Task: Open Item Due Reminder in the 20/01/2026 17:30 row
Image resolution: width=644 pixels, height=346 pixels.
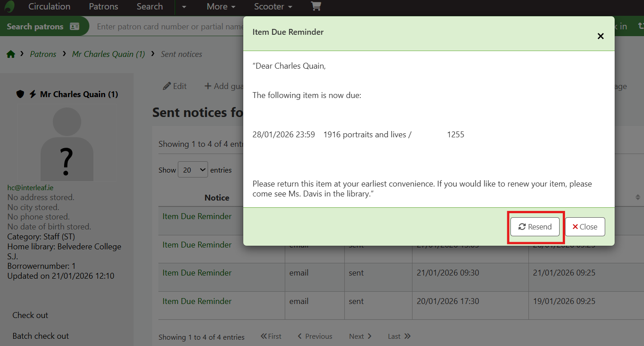Action: click(197, 301)
